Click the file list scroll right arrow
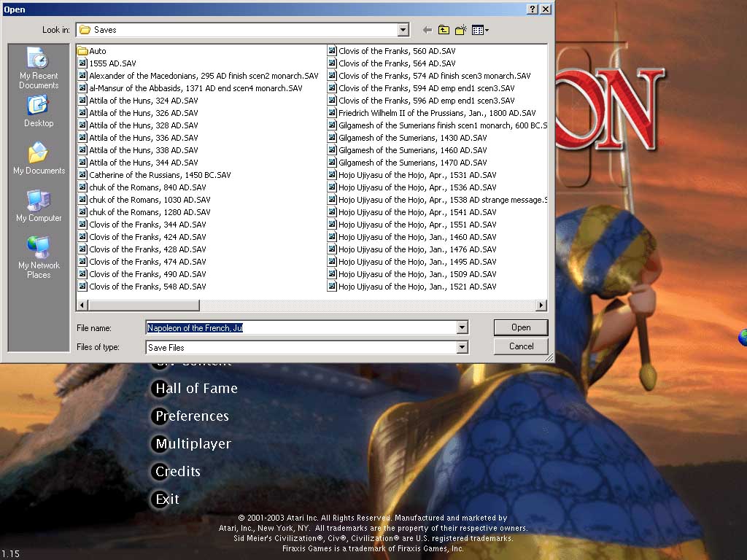Screen dimensions: 747x560 coord(541,306)
